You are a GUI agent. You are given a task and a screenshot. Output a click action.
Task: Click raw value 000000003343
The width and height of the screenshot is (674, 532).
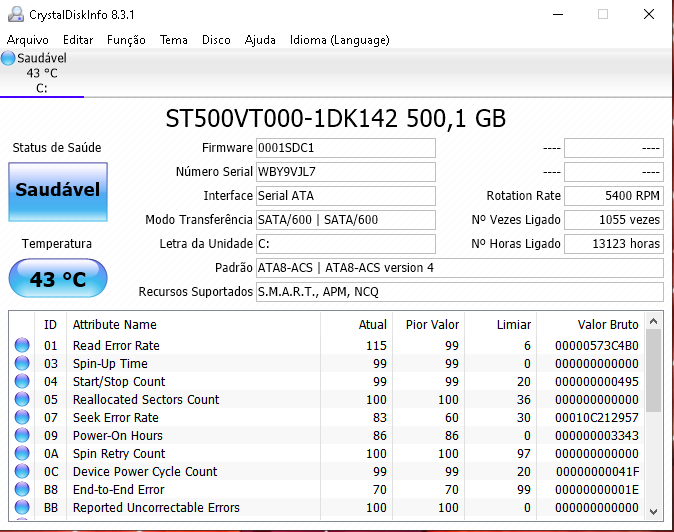(x=597, y=436)
